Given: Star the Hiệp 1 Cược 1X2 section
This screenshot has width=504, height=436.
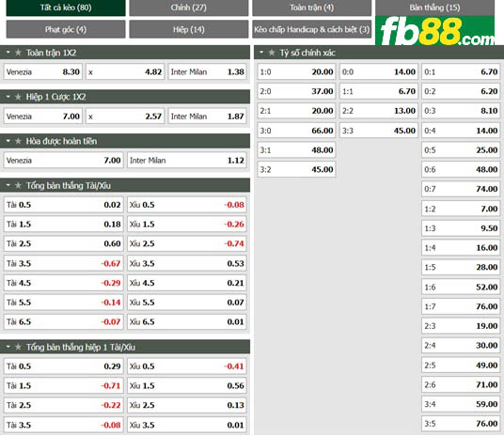Looking at the screenshot, I should (x=18, y=97).
